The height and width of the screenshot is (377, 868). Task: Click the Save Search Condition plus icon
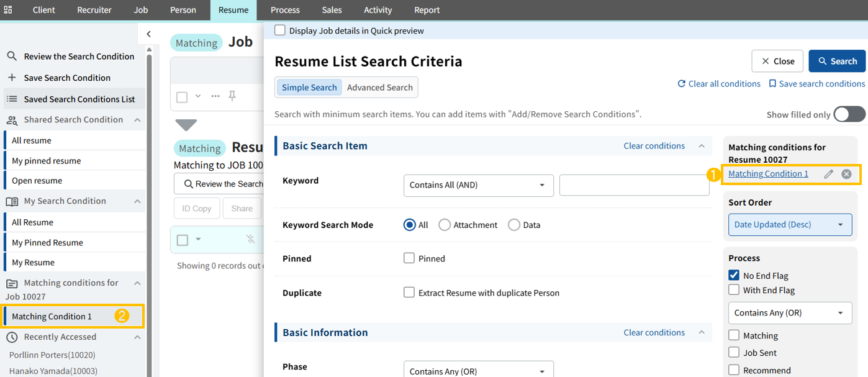point(12,78)
